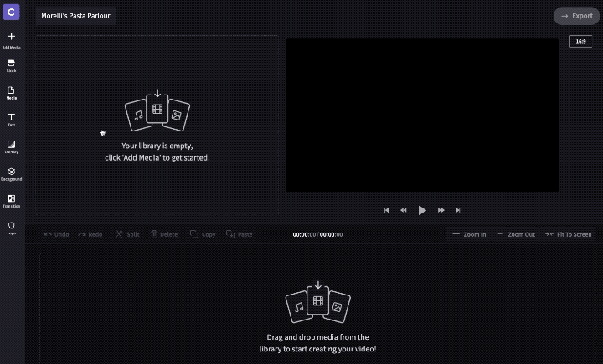This screenshot has width=603, height=364.
Task: Click Zoom In on the timeline
Action: tap(469, 234)
